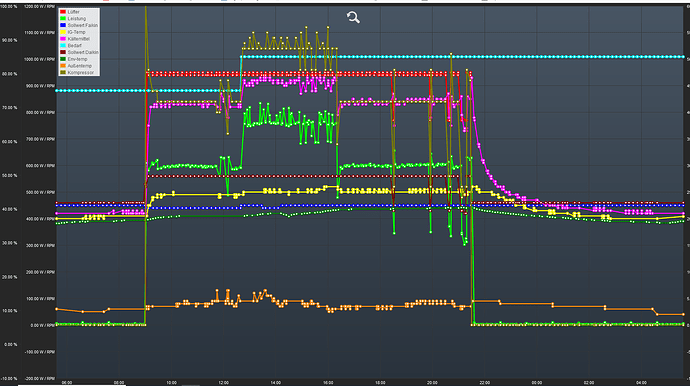The image size is (690, 386).
Task: Select the IG-Temp legend label
Action: coord(77,32)
